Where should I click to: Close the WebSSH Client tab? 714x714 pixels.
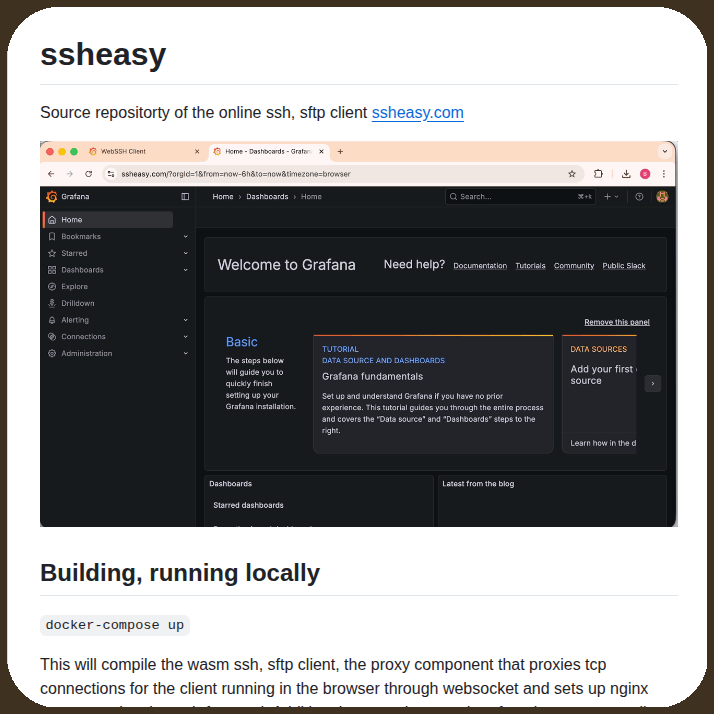coord(197,152)
